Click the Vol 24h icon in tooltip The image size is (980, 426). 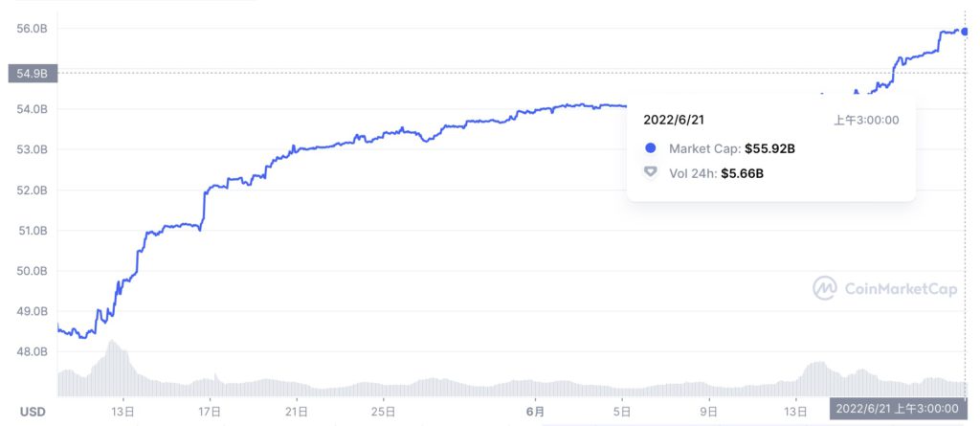click(x=651, y=172)
